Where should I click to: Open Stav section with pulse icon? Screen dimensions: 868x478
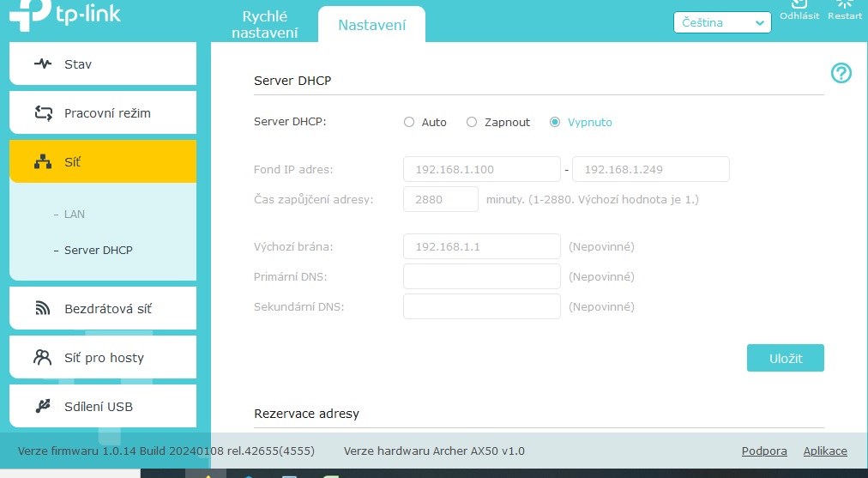tap(43, 64)
